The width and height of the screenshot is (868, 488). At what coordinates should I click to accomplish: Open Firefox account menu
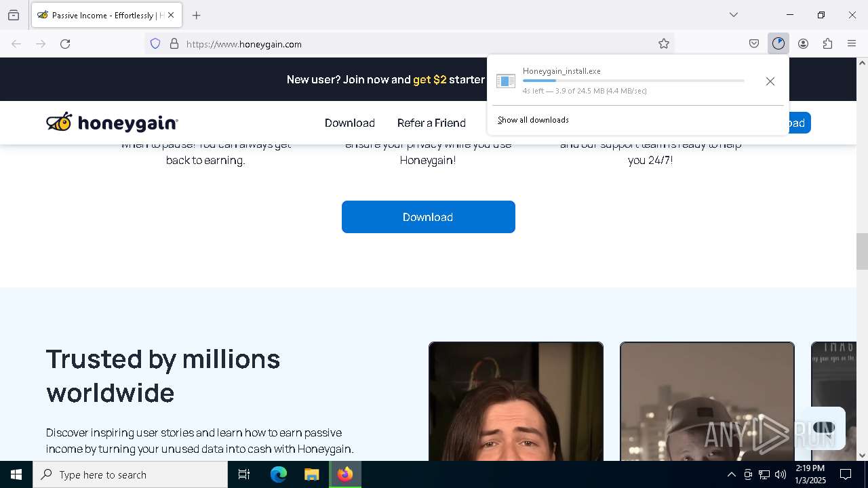coord(803,44)
